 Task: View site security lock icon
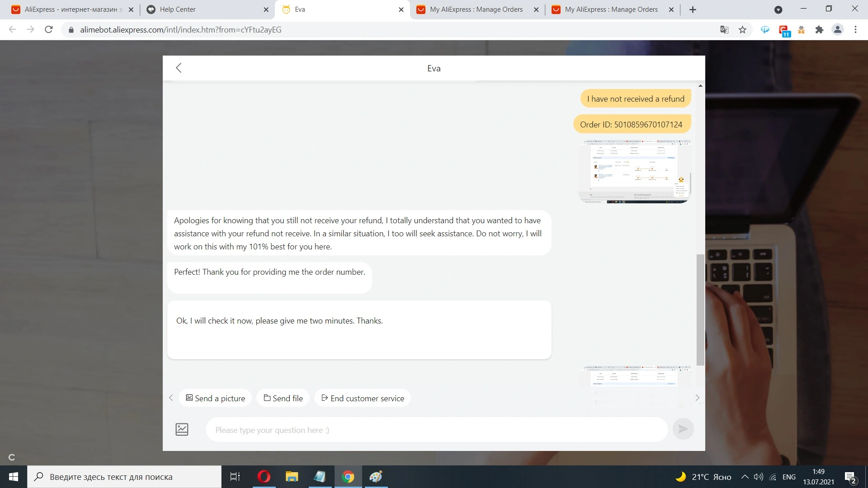pyautogui.click(x=71, y=30)
